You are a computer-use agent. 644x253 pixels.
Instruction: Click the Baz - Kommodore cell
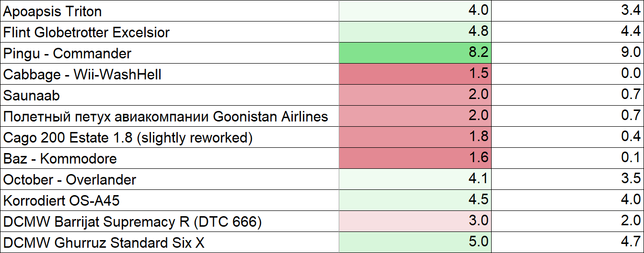coord(170,158)
